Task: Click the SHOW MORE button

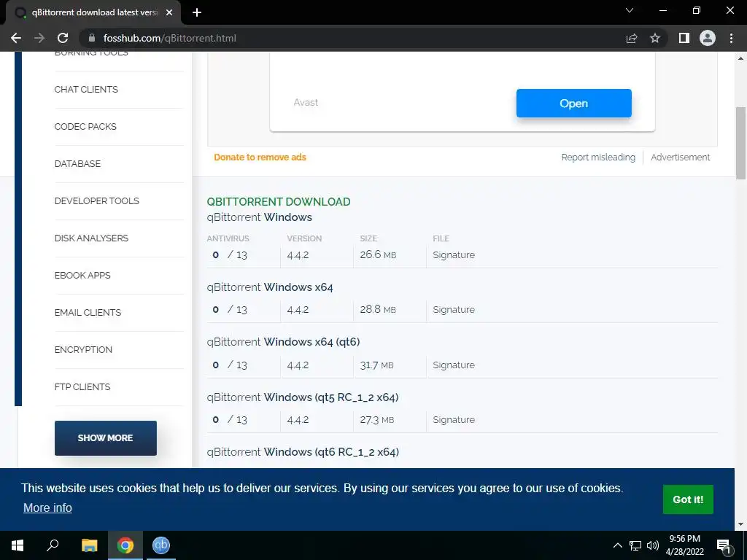Action: click(x=105, y=437)
